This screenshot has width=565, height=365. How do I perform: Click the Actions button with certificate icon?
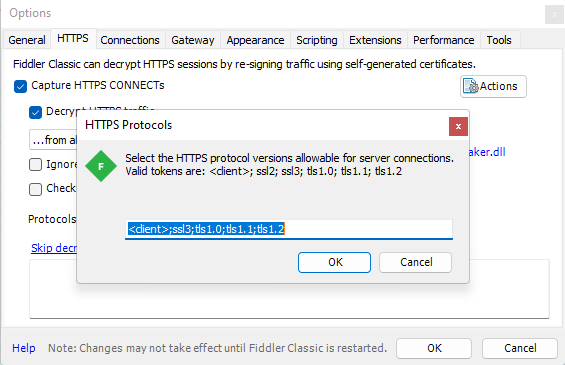coord(493,86)
